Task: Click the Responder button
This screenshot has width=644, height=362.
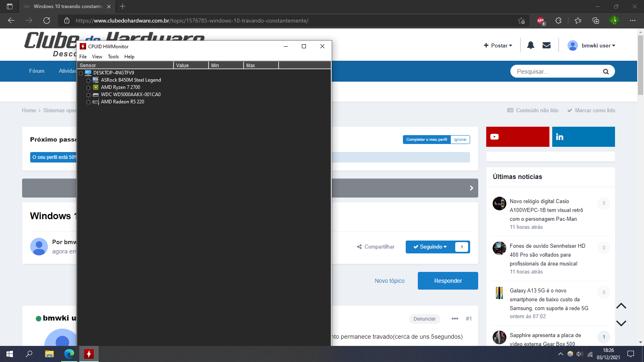Action: coord(448,281)
